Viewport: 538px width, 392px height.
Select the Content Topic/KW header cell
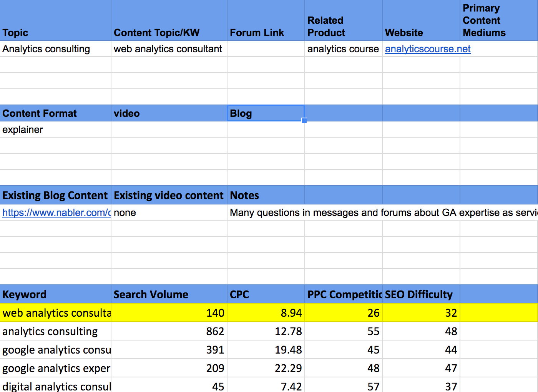169,20
